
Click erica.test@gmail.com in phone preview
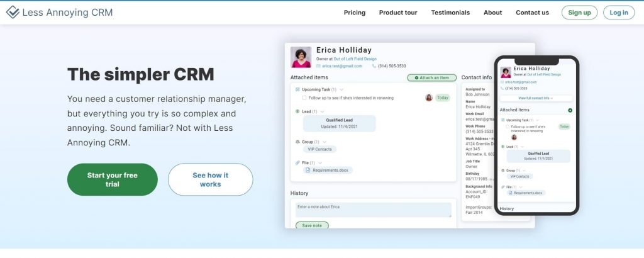pyautogui.click(x=521, y=82)
